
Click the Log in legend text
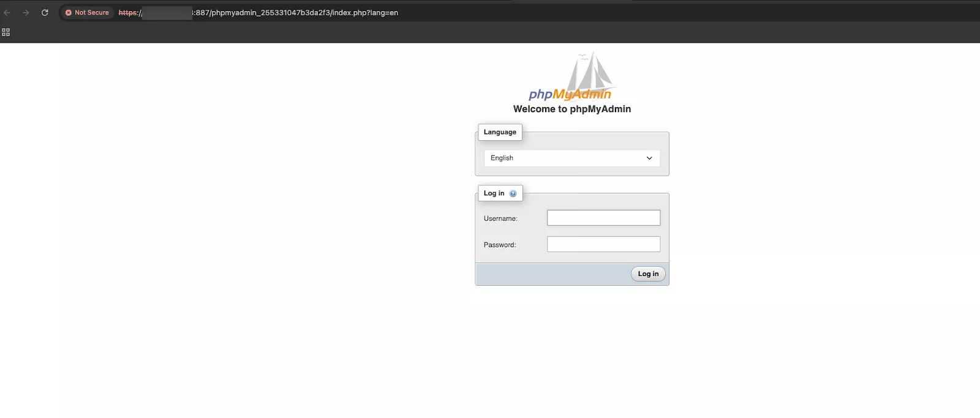(x=494, y=193)
